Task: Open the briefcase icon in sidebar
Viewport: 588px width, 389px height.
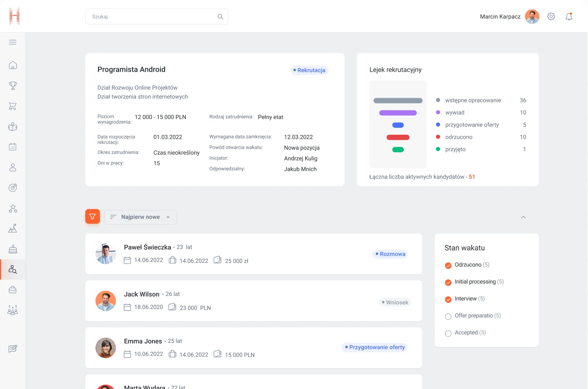Action: click(13, 290)
